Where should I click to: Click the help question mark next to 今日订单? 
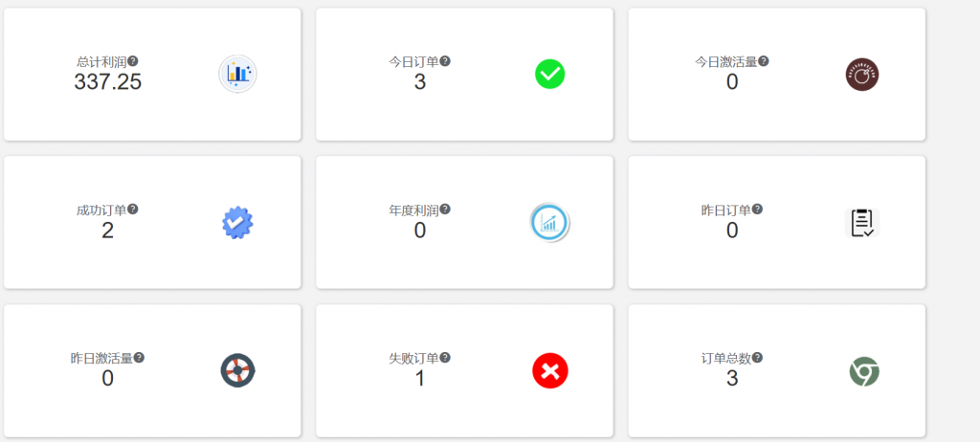pos(445,61)
